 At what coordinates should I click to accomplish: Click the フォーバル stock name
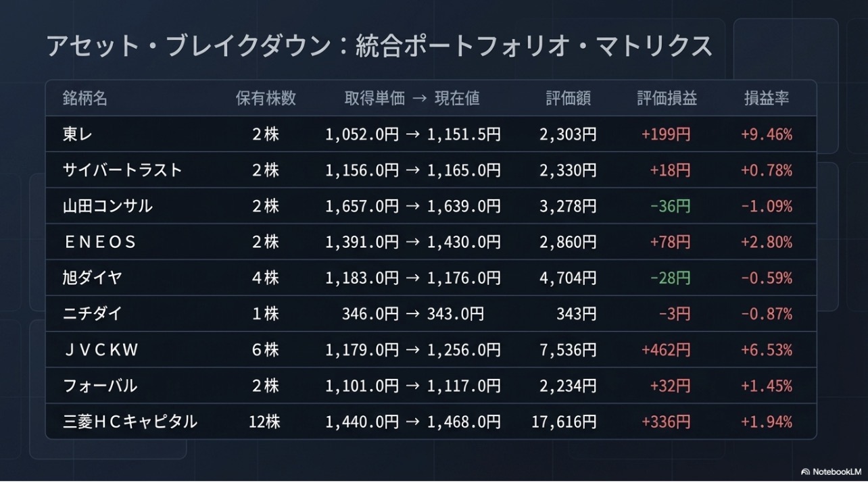(x=100, y=386)
